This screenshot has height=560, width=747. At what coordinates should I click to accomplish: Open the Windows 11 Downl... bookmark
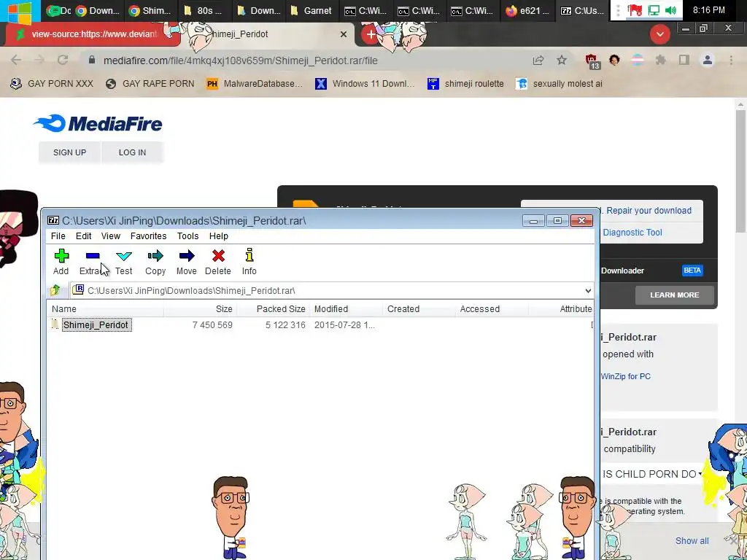(x=365, y=84)
